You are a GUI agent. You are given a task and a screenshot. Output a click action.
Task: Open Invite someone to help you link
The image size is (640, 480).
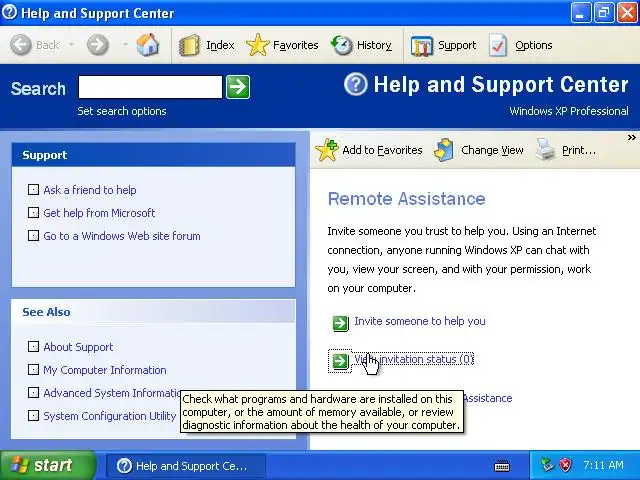[420, 321]
